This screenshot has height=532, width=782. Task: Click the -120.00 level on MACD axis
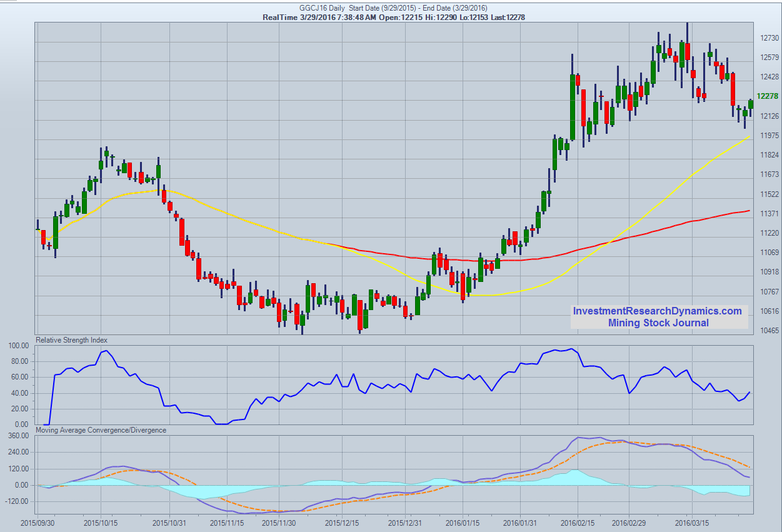(18, 501)
